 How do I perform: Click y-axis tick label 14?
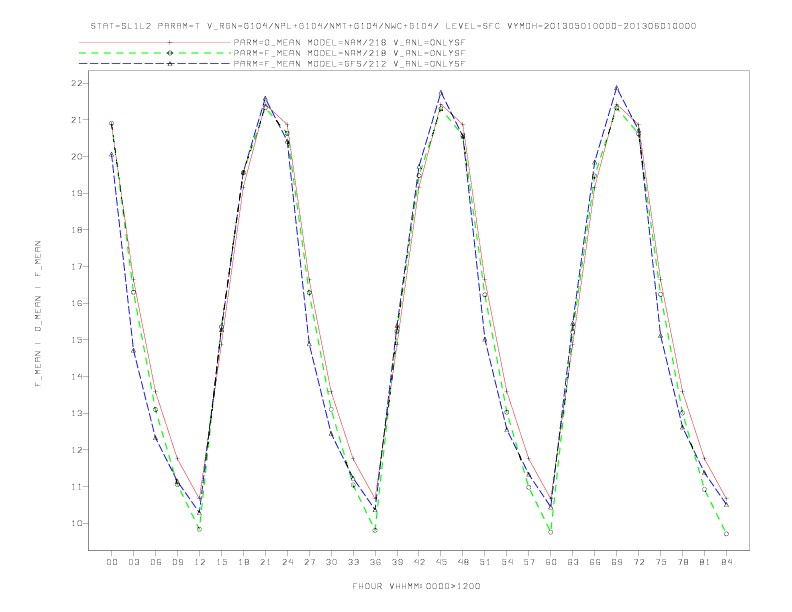point(76,377)
